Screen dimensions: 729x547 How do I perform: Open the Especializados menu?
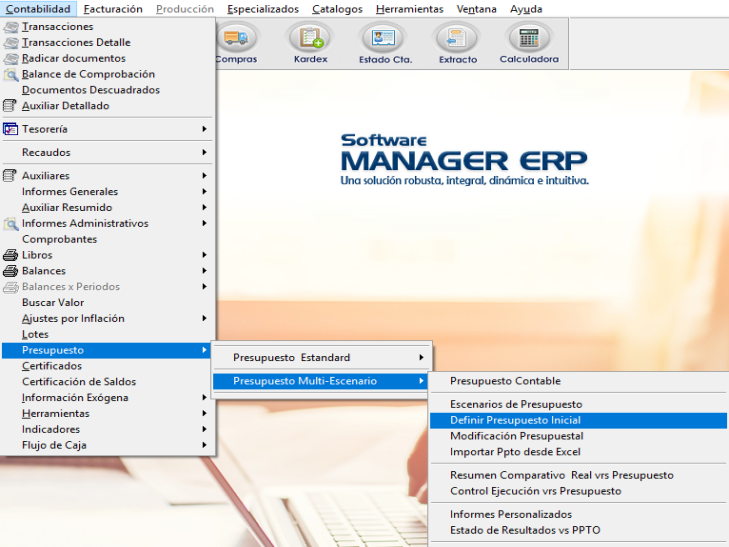tap(263, 9)
